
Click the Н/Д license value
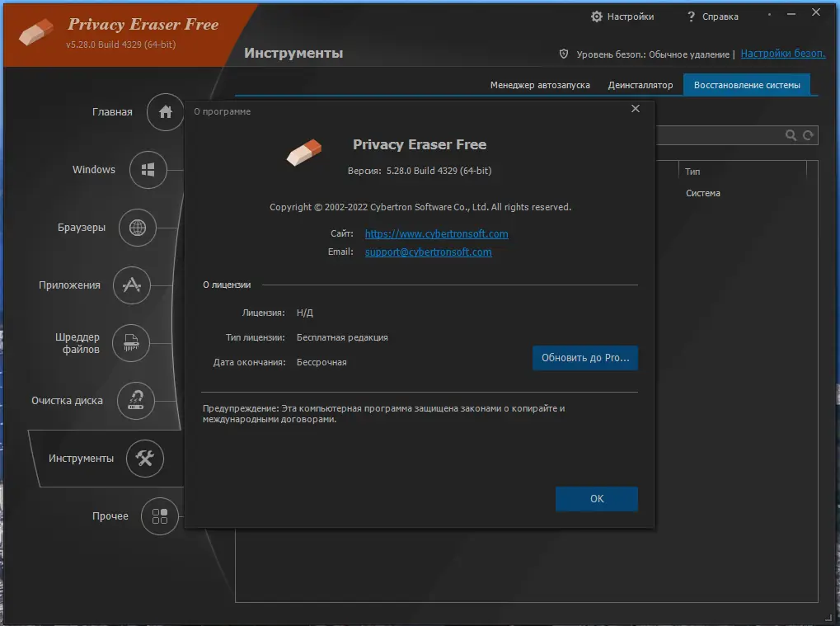point(305,313)
